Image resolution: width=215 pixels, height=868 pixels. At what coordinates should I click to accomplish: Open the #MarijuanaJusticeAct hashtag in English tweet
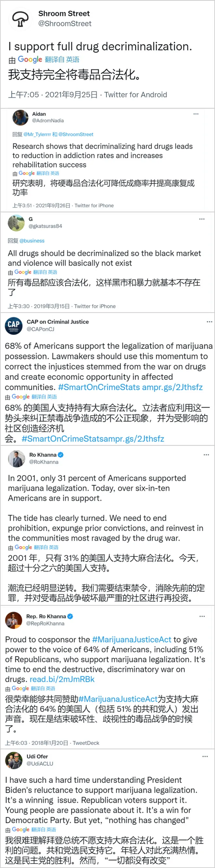tap(132, 640)
